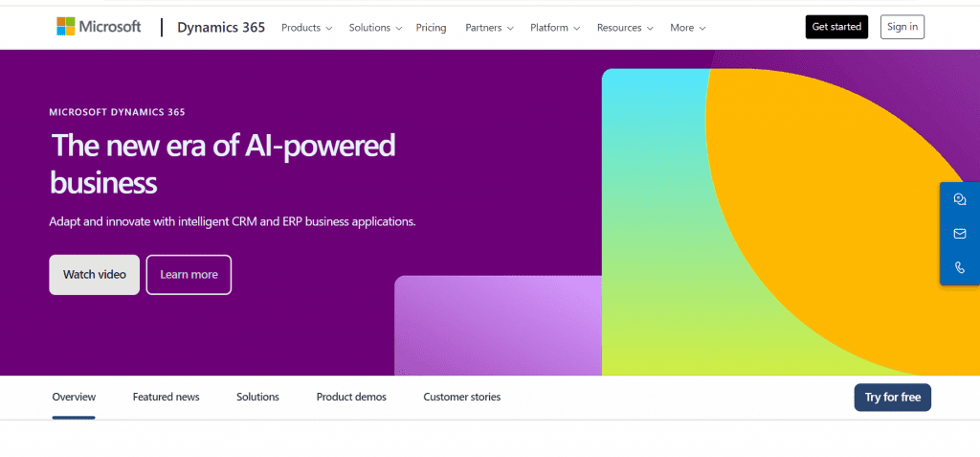Viewport: 980px width, 457px height.
Task: Expand the Platform dropdown menu
Action: point(555,28)
